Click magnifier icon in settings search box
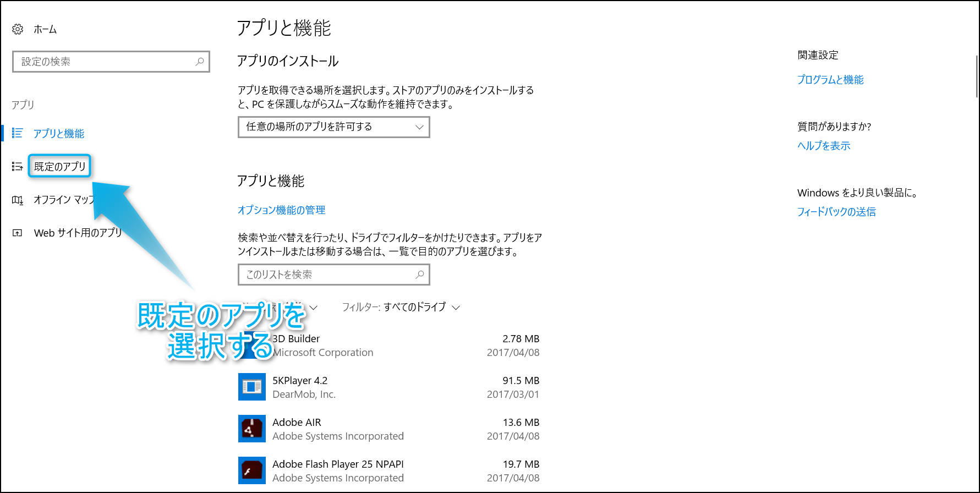The image size is (980, 493). coord(200,62)
